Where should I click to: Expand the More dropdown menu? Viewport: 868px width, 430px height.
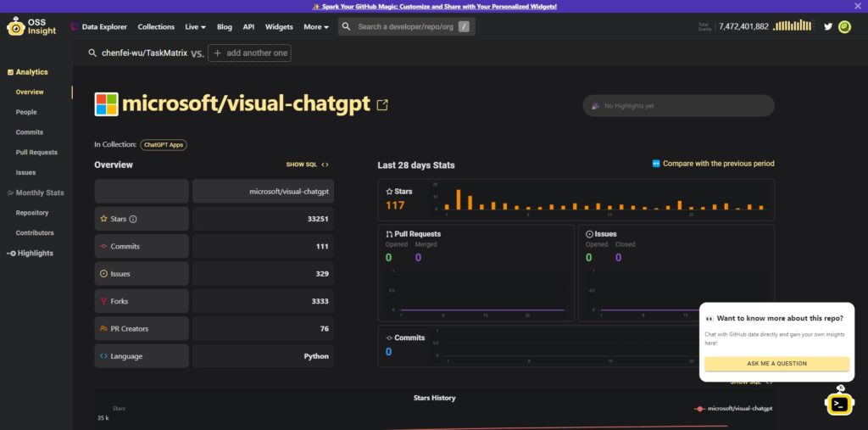click(316, 26)
